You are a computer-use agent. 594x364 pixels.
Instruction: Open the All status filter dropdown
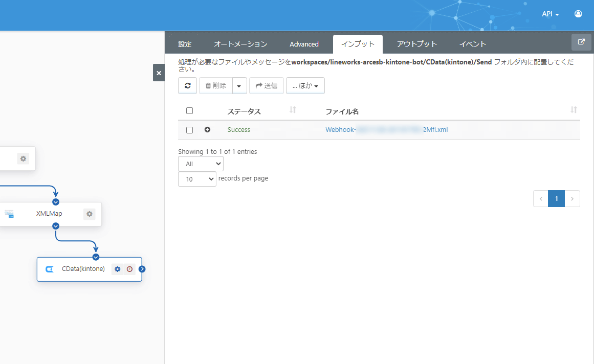(201, 164)
